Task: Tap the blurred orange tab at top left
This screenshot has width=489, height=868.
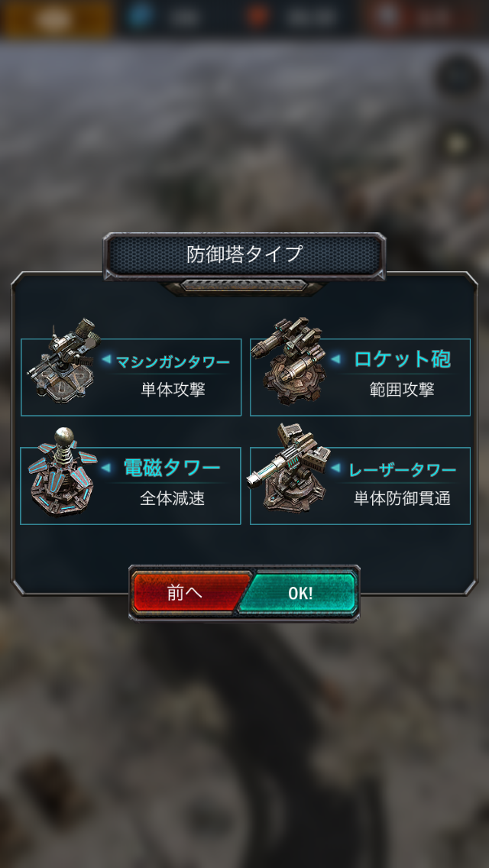Action: coord(57,17)
